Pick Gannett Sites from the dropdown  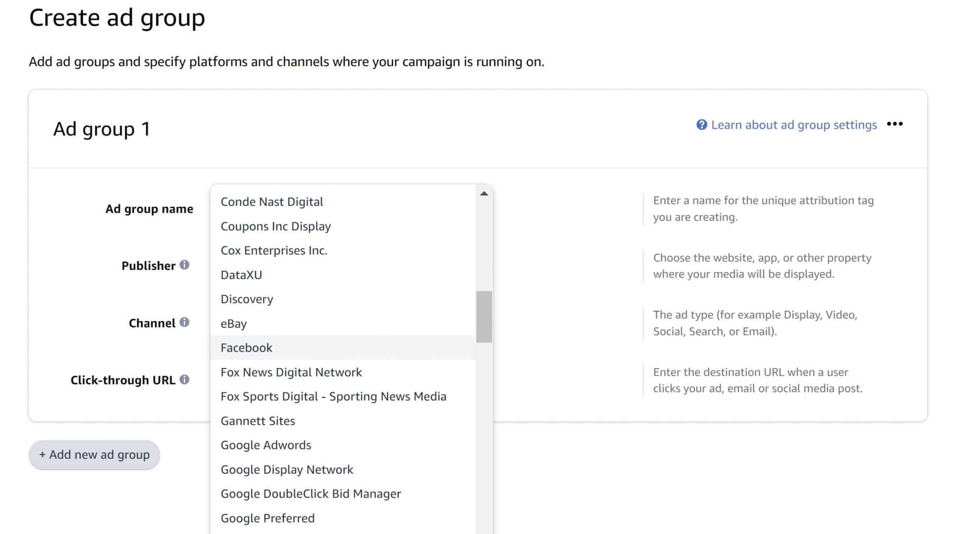tap(343, 421)
